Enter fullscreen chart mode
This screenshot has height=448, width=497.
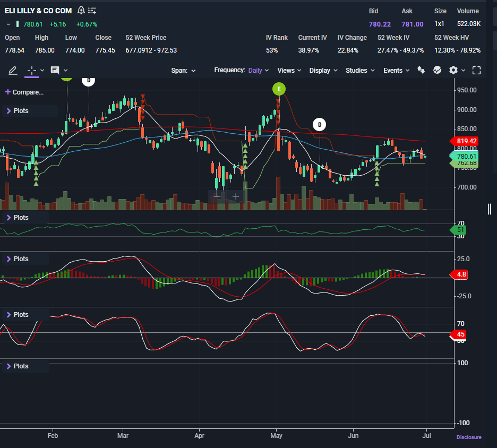[x=476, y=71]
